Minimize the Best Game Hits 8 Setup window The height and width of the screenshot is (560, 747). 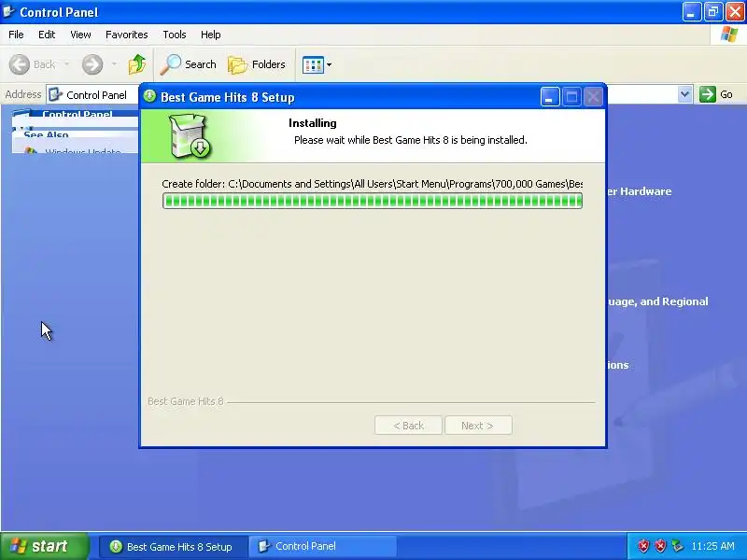(x=550, y=97)
